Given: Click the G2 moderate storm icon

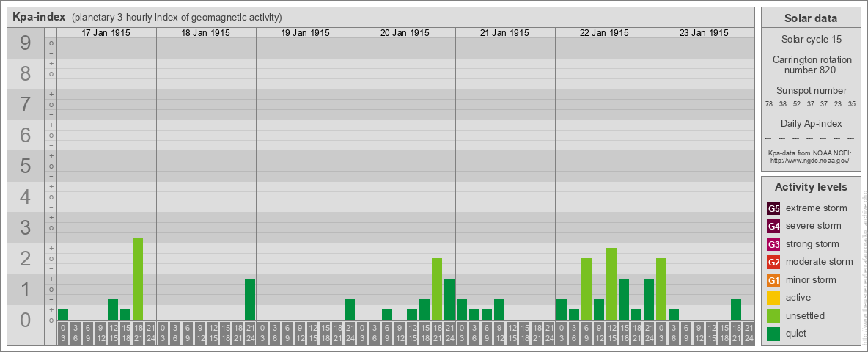Looking at the screenshot, I should (774, 263).
